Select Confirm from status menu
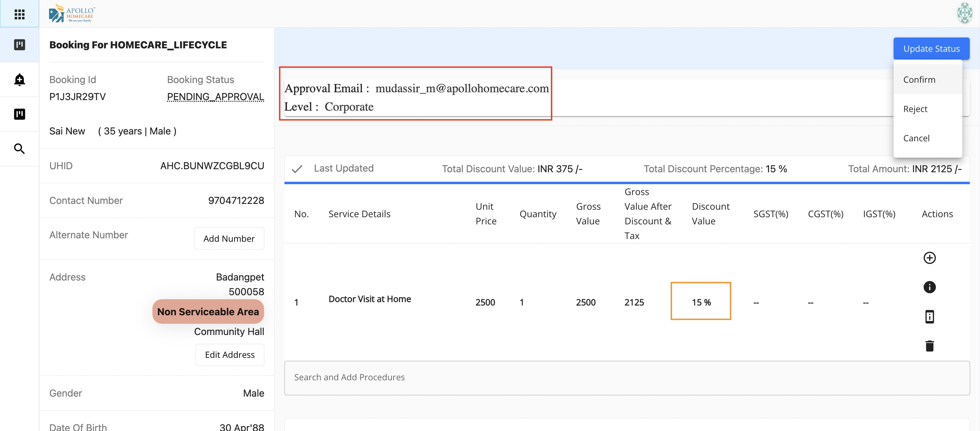Image resolution: width=980 pixels, height=431 pixels. pyautogui.click(x=919, y=80)
